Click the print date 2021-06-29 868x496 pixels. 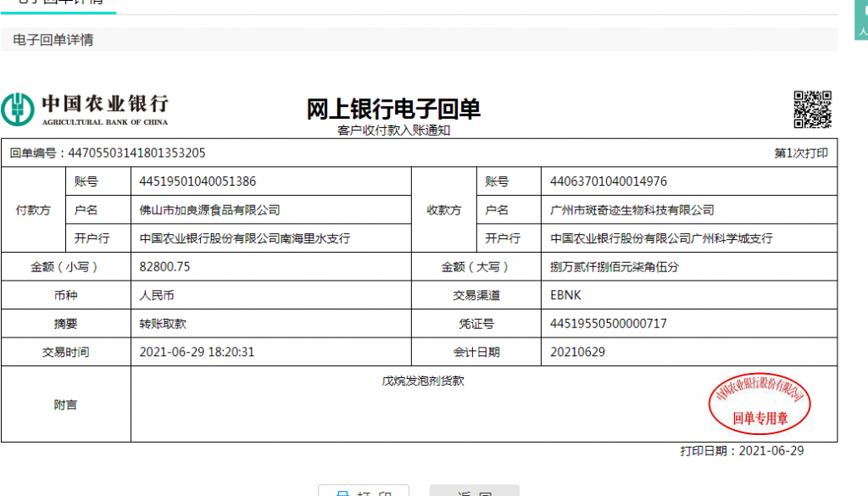771,450
